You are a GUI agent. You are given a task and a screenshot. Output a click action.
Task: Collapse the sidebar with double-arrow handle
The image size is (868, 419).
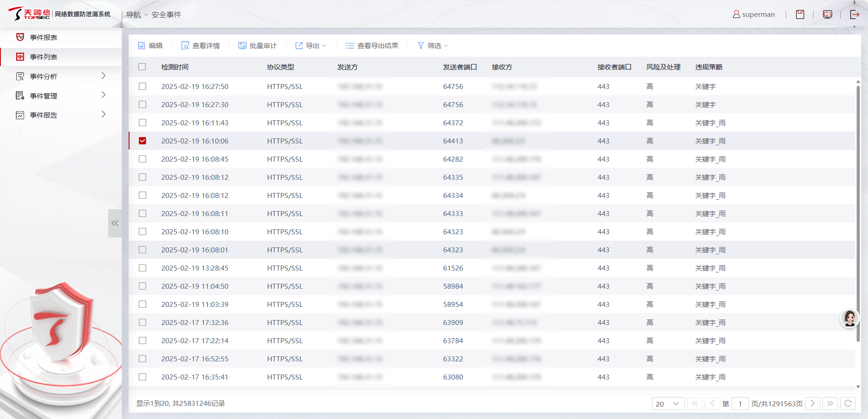[115, 223]
